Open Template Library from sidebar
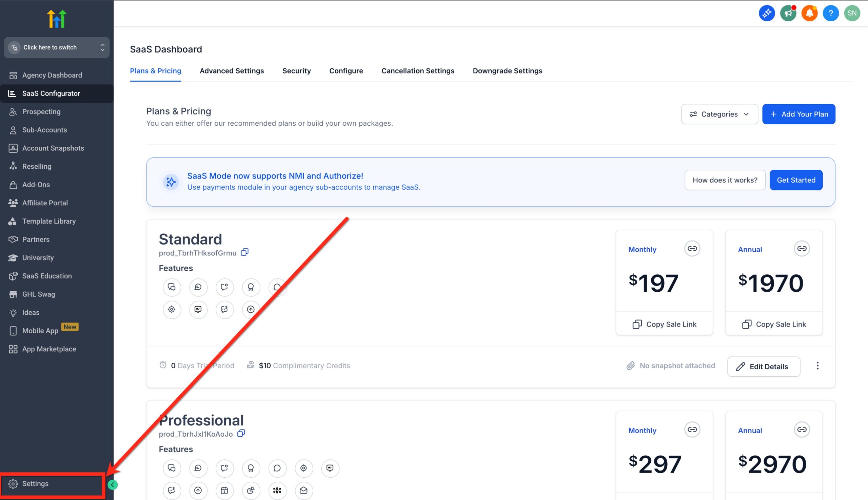This screenshot has width=868, height=500. 49,221
